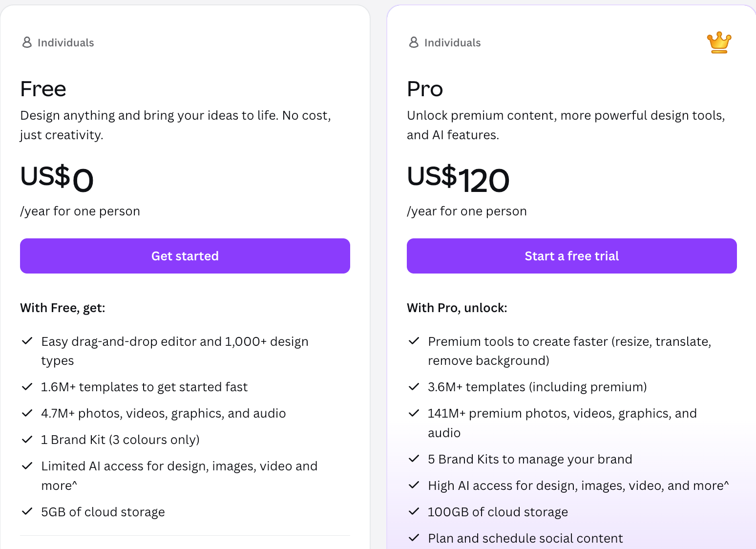Image resolution: width=756 pixels, height=549 pixels.
Task: Select the Pro plan title
Action: point(424,89)
